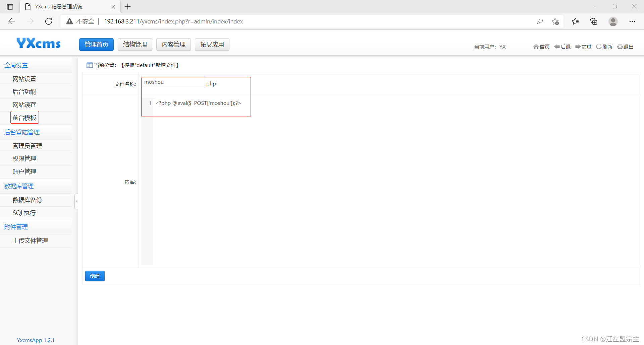Select the 管理首页 tab

[96, 45]
